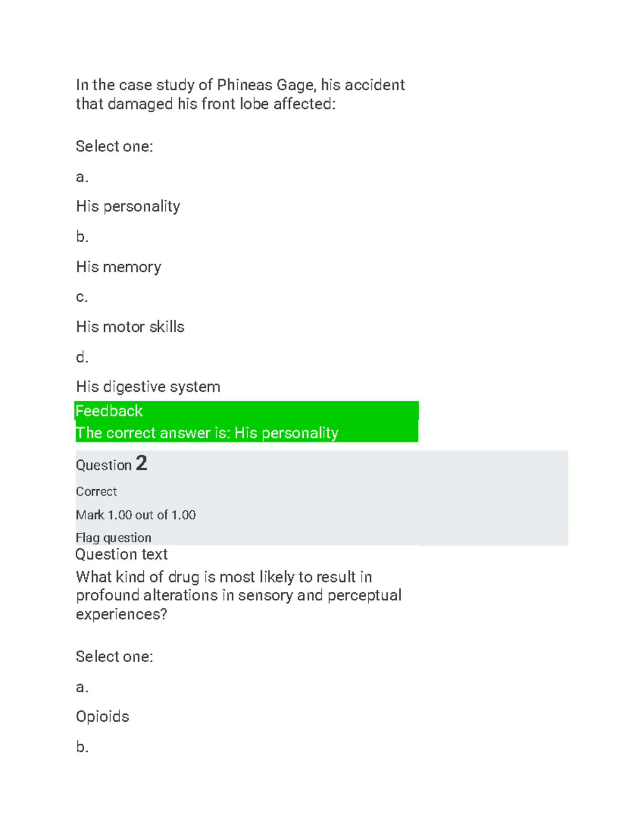644x834 pixels.
Task: Click the 'a.' letter above 'His personality'
Action: click(82, 177)
